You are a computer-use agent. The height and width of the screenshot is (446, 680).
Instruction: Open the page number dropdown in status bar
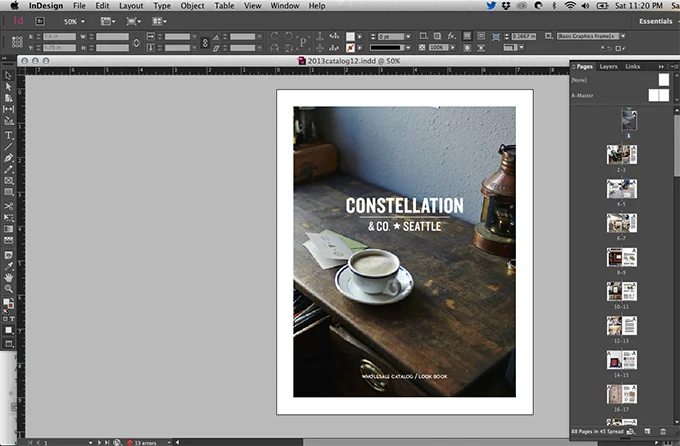coord(90,443)
